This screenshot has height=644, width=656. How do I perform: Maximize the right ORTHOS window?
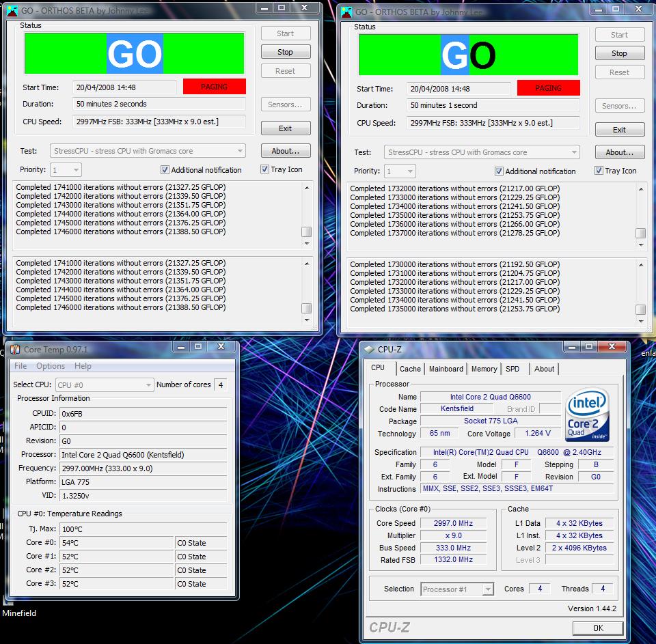click(616, 9)
